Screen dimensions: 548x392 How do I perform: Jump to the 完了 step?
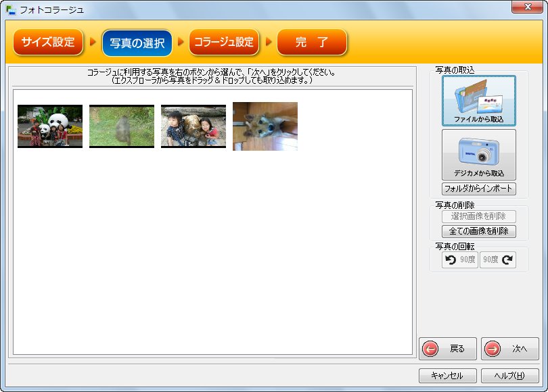(312, 42)
